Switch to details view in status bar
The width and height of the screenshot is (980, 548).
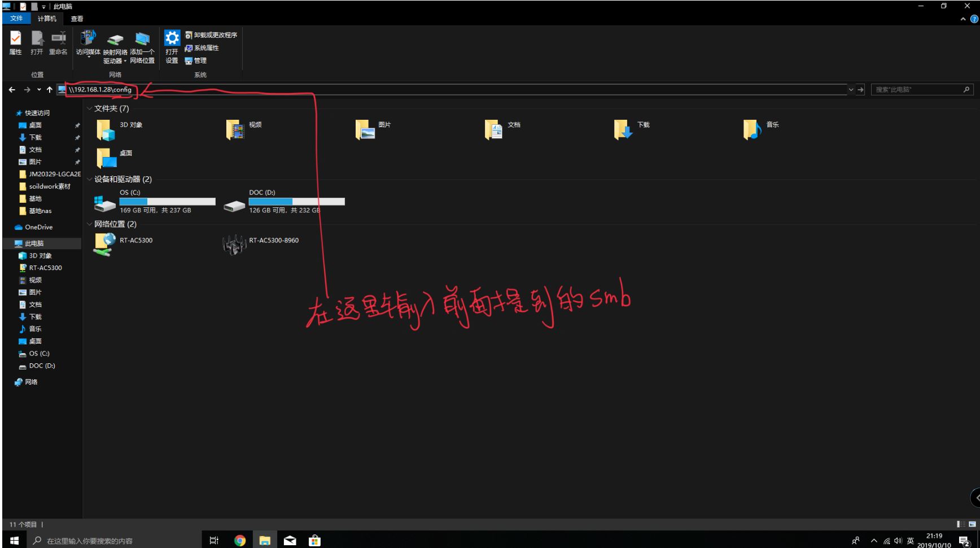coord(961,524)
